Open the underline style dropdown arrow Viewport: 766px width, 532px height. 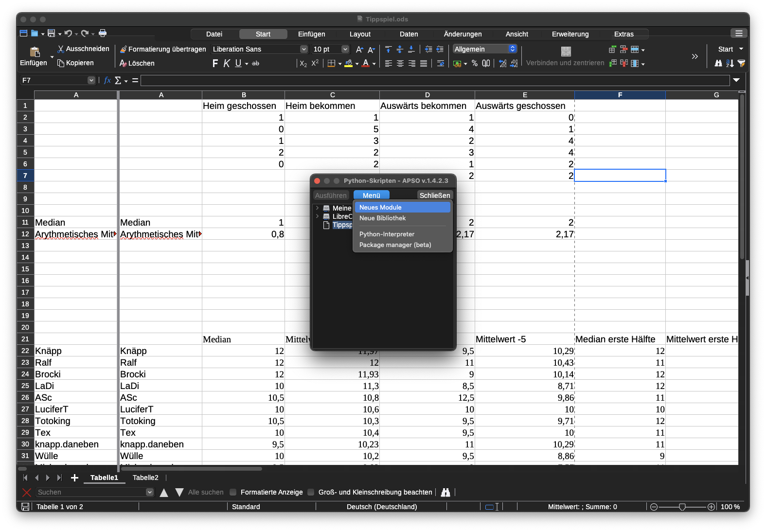point(247,64)
